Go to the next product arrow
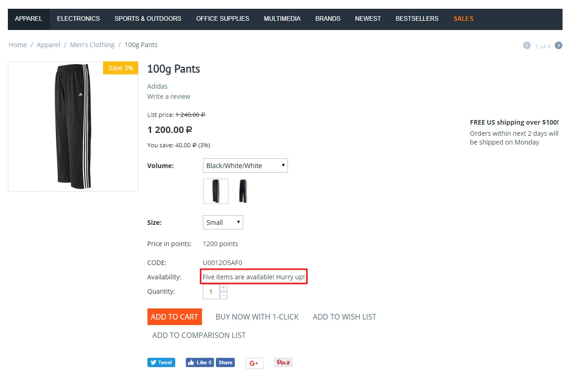The height and width of the screenshot is (392, 569). (x=559, y=45)
